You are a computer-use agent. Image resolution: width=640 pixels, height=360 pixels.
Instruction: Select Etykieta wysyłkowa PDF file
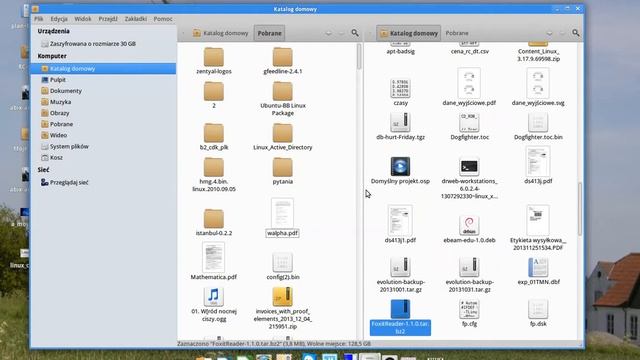click(538, 220)
